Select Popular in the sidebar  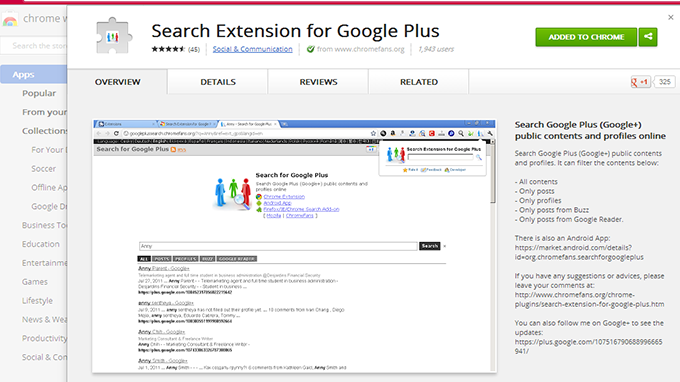coord(39,93)
